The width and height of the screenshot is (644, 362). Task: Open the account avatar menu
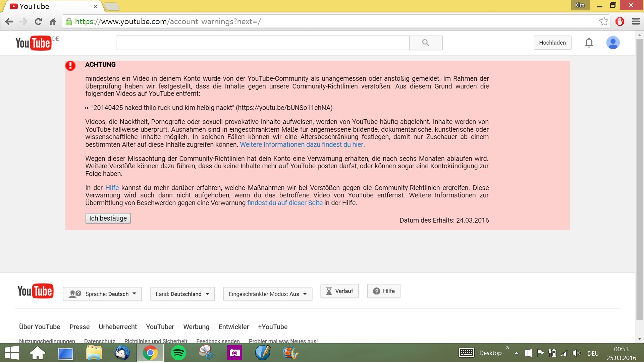click(612, 43)
